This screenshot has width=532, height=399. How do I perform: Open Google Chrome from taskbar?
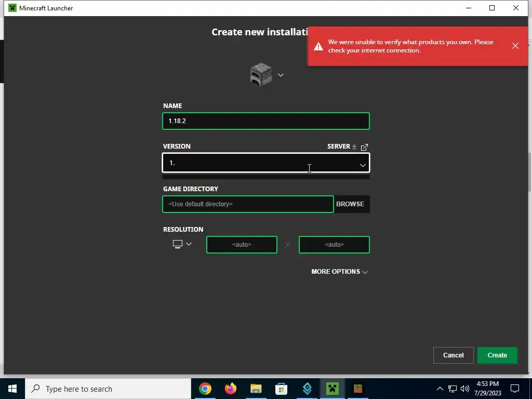point(205,389)
